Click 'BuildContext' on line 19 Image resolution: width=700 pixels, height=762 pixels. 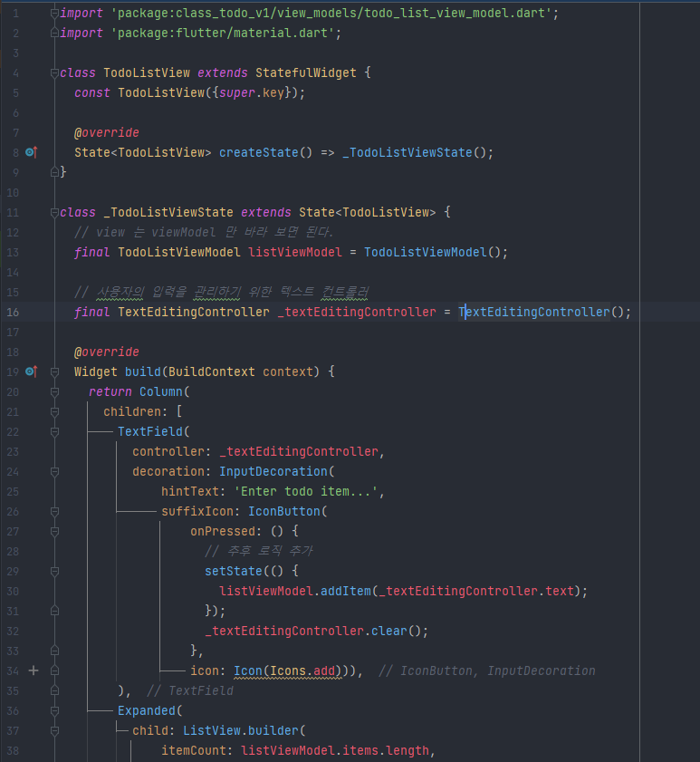click(212, 371)
